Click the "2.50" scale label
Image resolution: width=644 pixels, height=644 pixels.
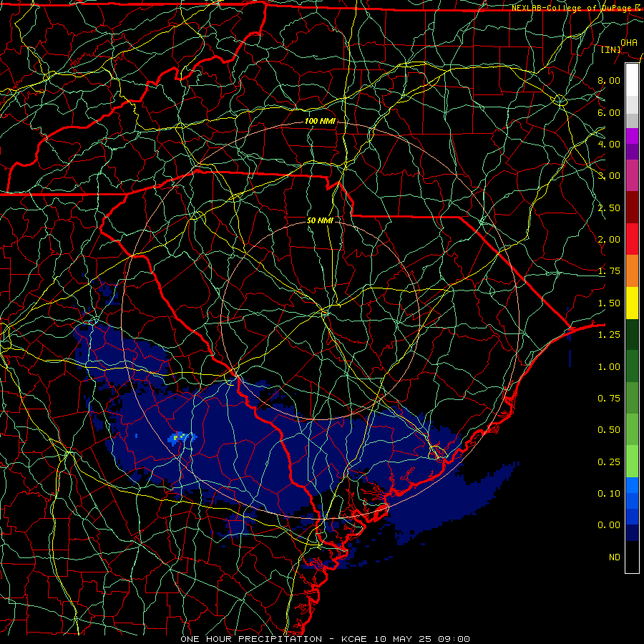[609, 208]
